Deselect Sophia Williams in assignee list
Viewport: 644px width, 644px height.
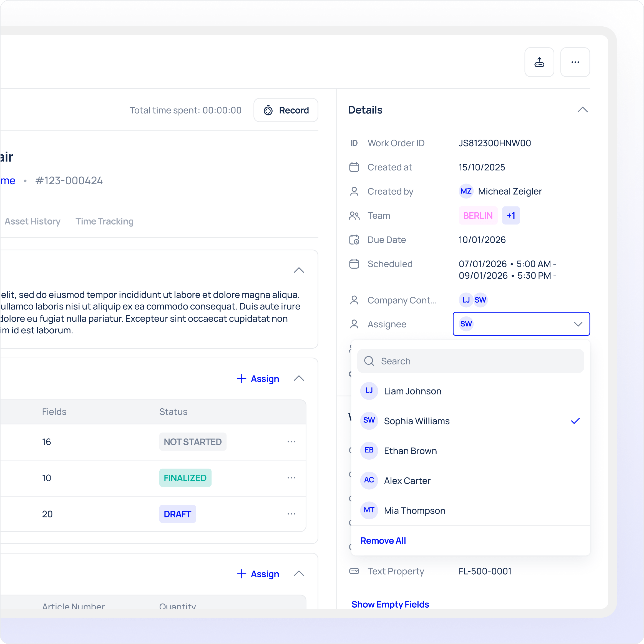tap(417, 421)
